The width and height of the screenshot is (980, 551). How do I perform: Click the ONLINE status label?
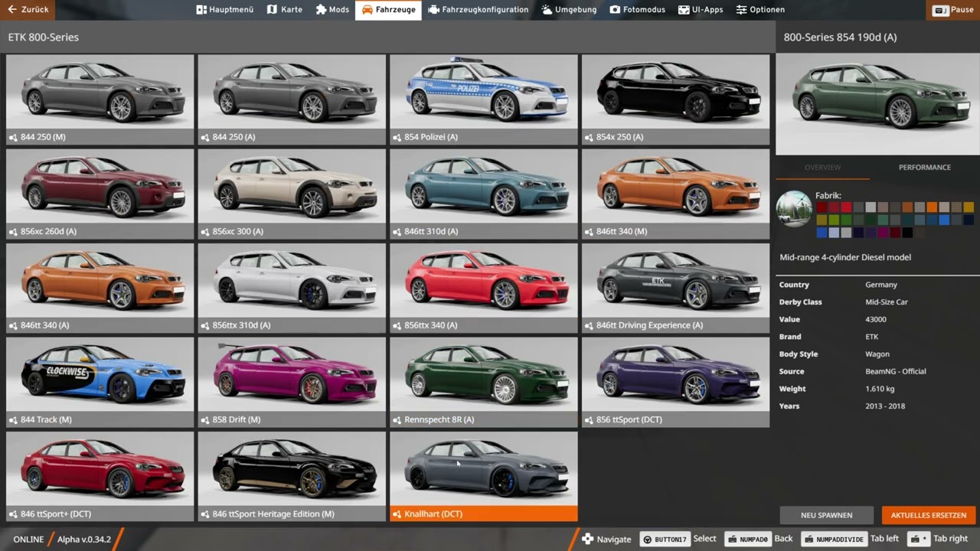[x=28, y=540]
